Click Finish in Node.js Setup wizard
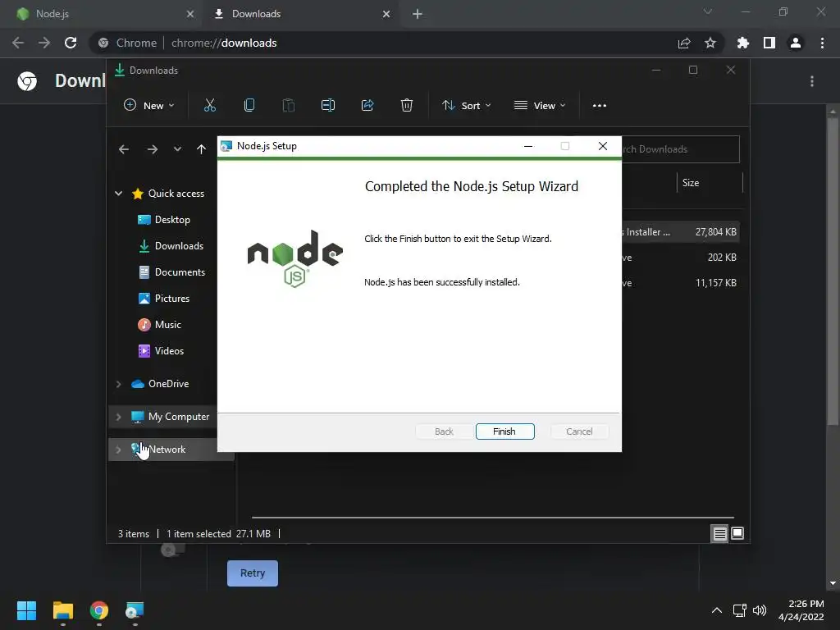This screenshot has height=630, width=840. [x=504, y=431]
